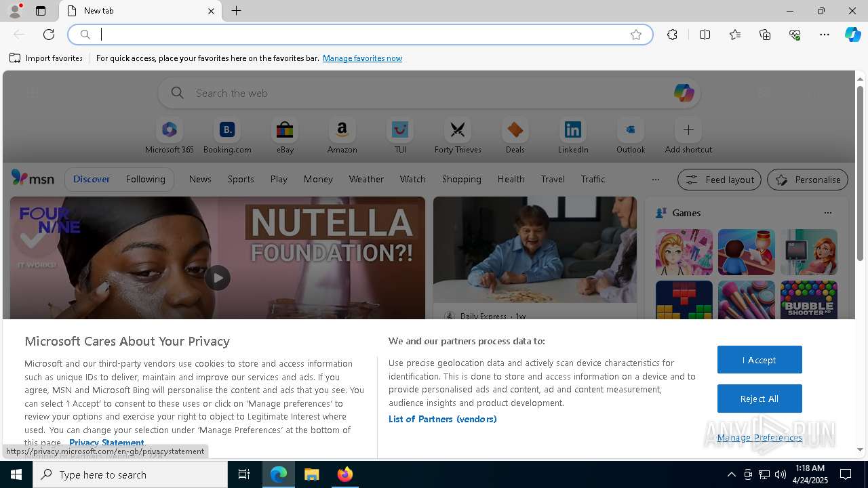Open the Copilot sidebar icon
This screenshot has width=868, height=488.
[x=852, y=35]
